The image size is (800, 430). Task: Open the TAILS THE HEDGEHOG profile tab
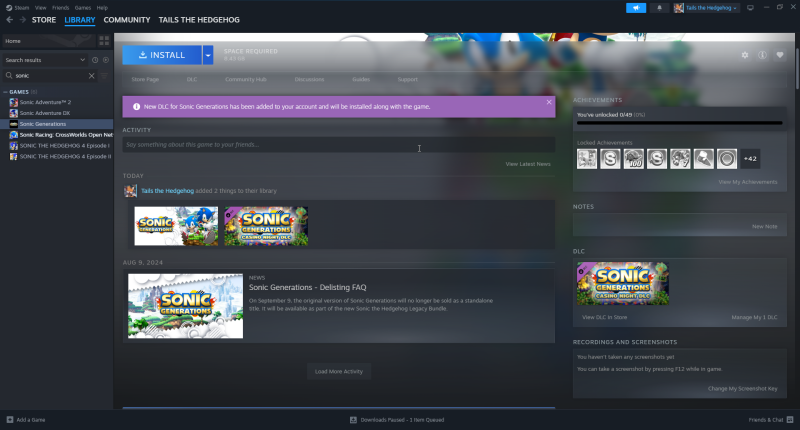click(199, 20)
